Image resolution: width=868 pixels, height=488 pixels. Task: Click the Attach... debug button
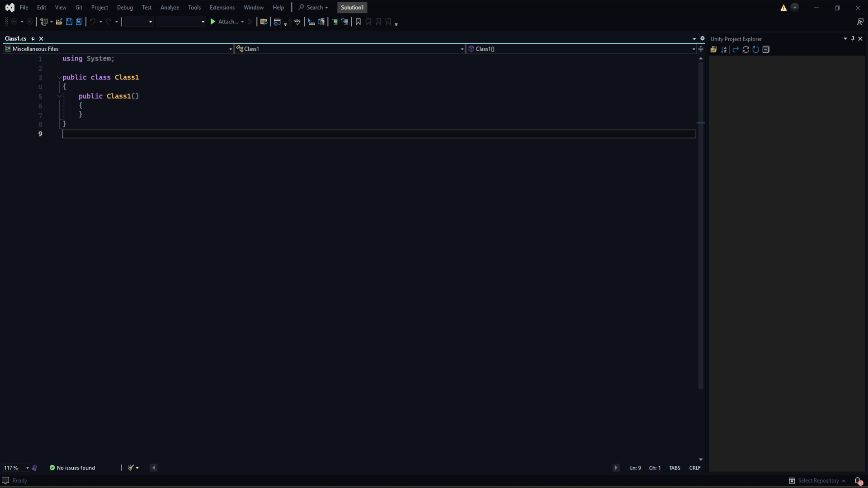(x=224, y=22)
